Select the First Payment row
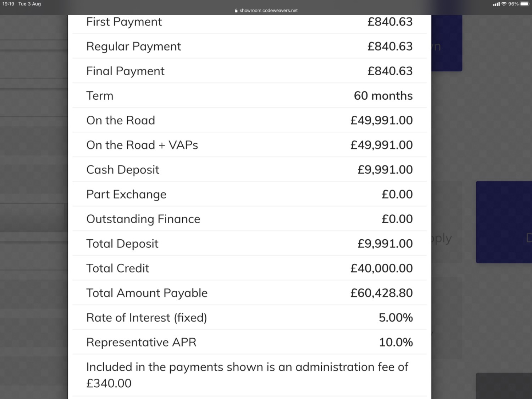Viewport: 532px width, 399px height. (249, 22)
